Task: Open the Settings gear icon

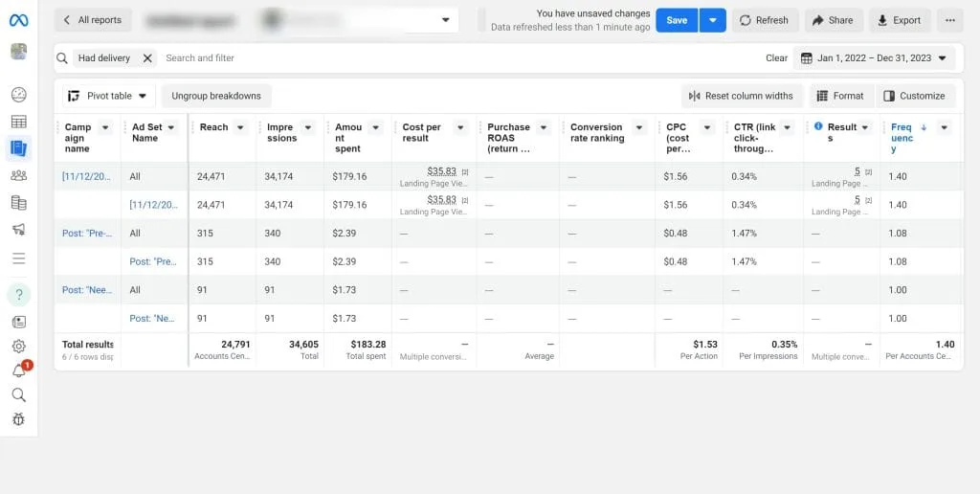Action: (x=19, y=347)
